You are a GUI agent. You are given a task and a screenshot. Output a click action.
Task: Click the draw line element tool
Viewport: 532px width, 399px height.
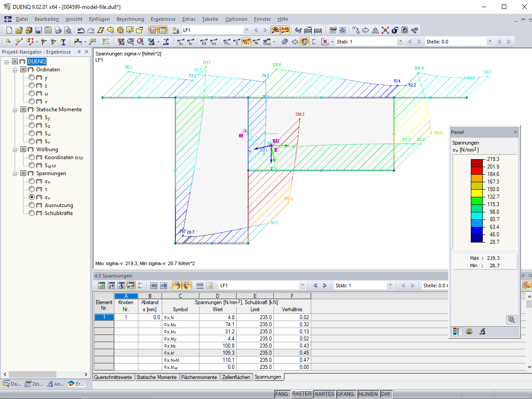(x=19, y=42)
